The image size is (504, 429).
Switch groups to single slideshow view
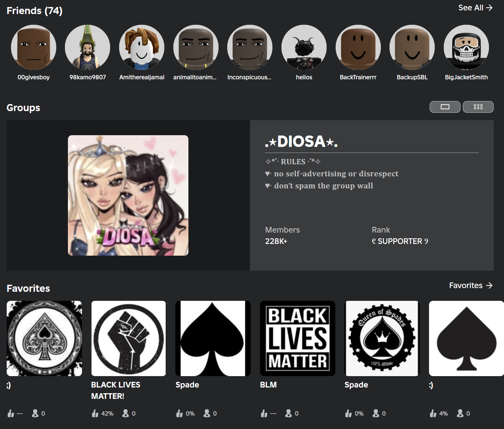[445, 107]
